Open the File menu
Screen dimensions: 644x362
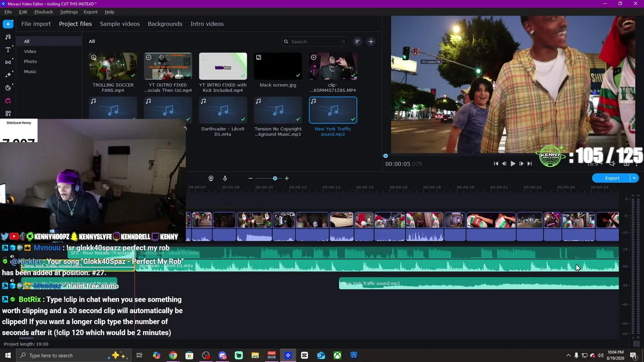pos(8,12)
